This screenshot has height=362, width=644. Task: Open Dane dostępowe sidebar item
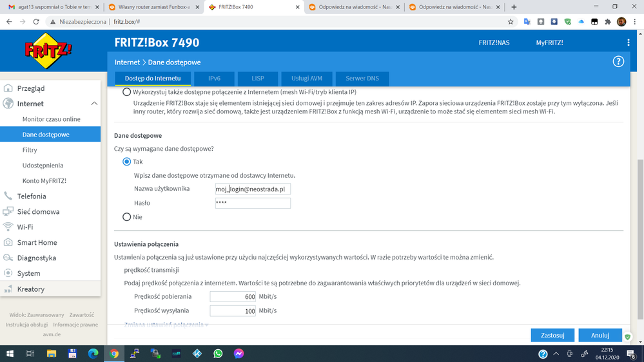click(x=50, y=135)
